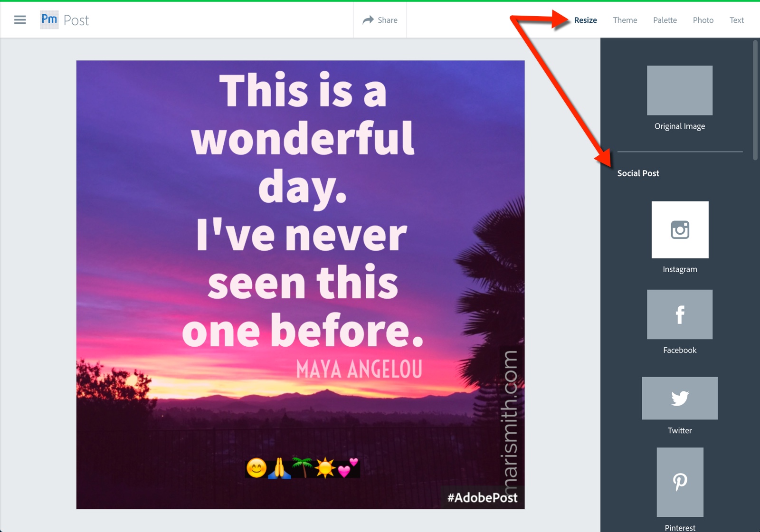The image size is (760, 532).
Task: Open the Palette tab
Action: pos(665,20)
